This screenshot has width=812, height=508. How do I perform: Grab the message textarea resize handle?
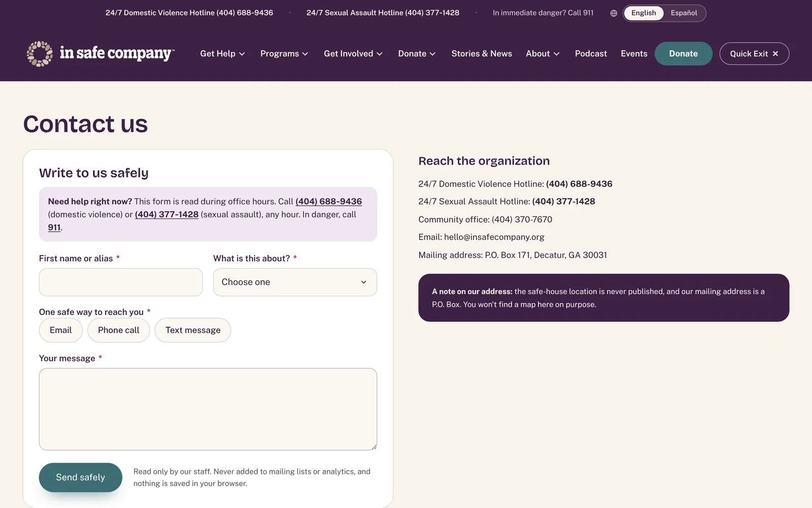(374, 447)
